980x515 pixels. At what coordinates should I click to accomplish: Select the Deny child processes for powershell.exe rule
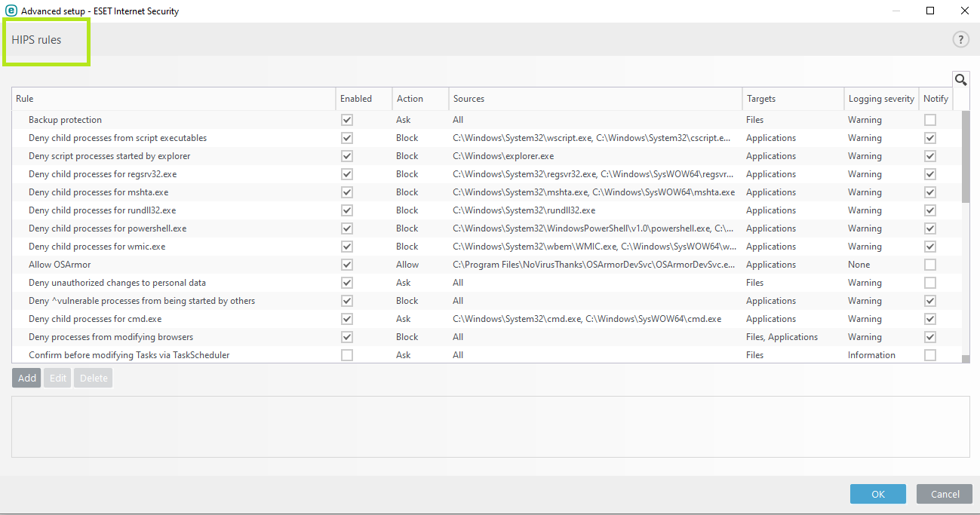[107, 228]
